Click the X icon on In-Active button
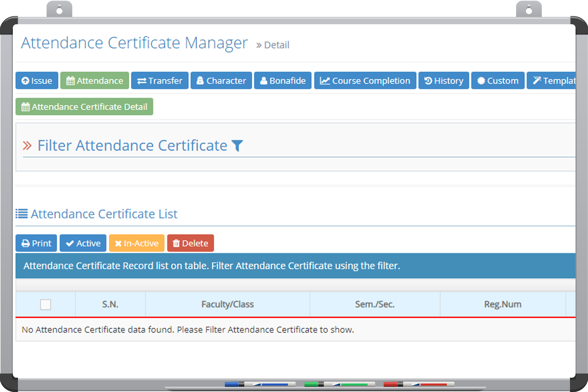The image size is (588, 392). tap(118, 243)
